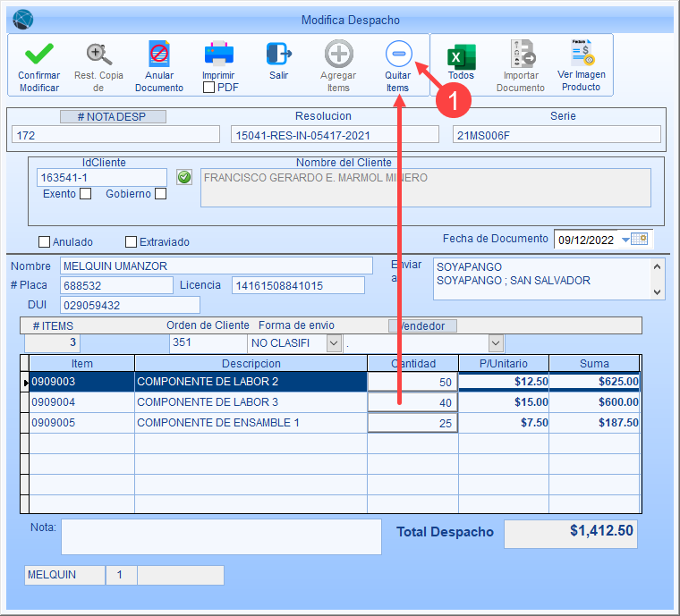Click Total Despacho amount $1,412.50

point(571,534)
